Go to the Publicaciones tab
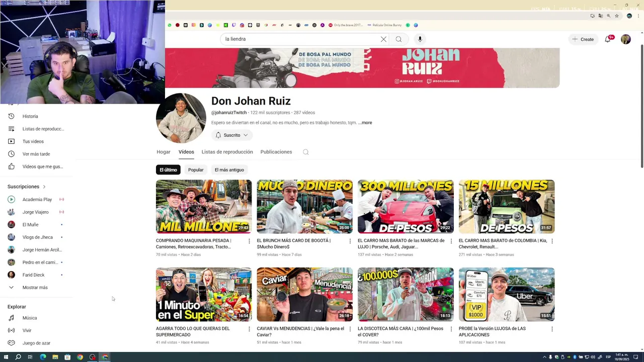Image resolution: width=644 pixels, height=362 pixels. point(276,152)
